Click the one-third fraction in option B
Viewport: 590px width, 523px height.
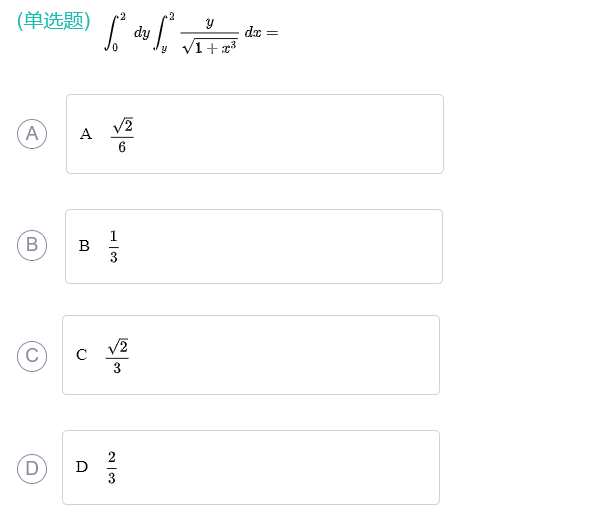click(114, 246)
